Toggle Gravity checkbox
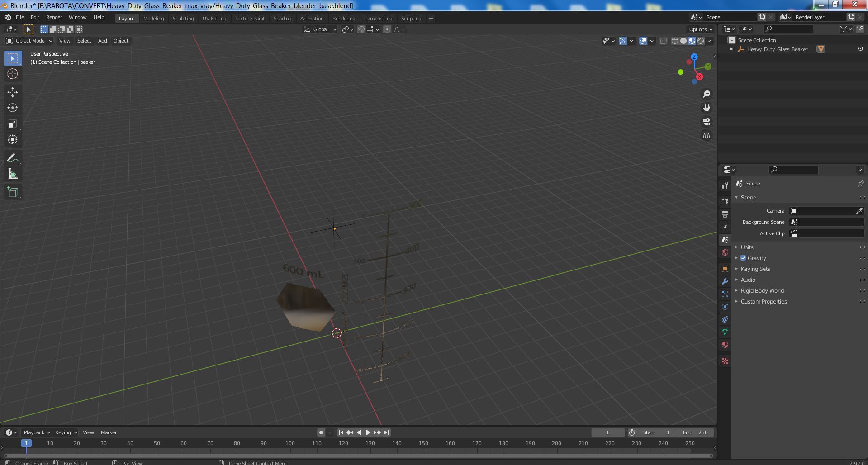 pyautogui.click(x=743, y=258)
